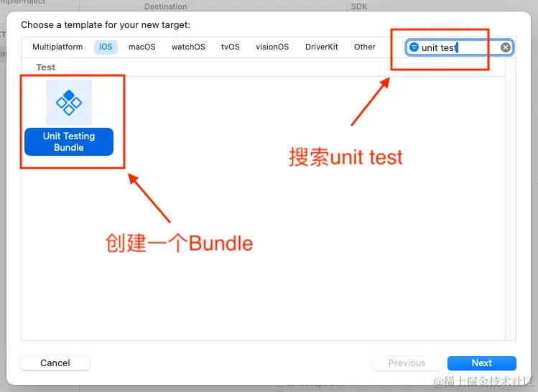Click the Cancel button
The height and width of the screenshot is (392, 538).
coord(55,363)
